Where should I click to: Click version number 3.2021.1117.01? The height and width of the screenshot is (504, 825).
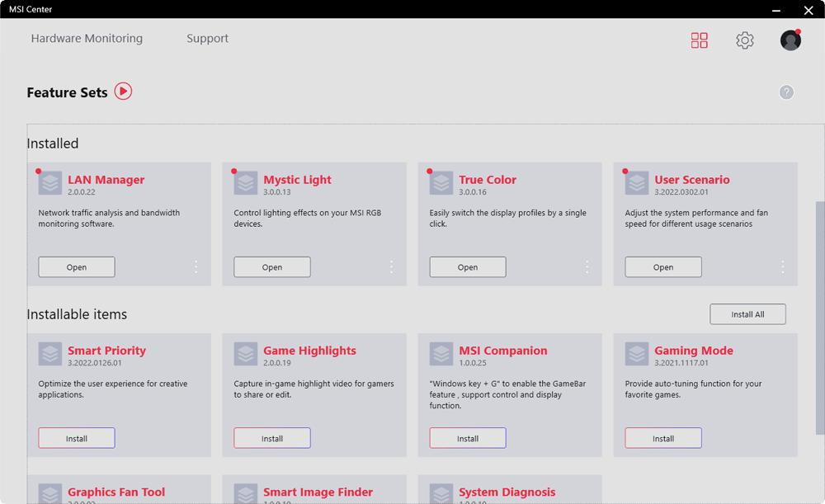[x=681, y=363]
